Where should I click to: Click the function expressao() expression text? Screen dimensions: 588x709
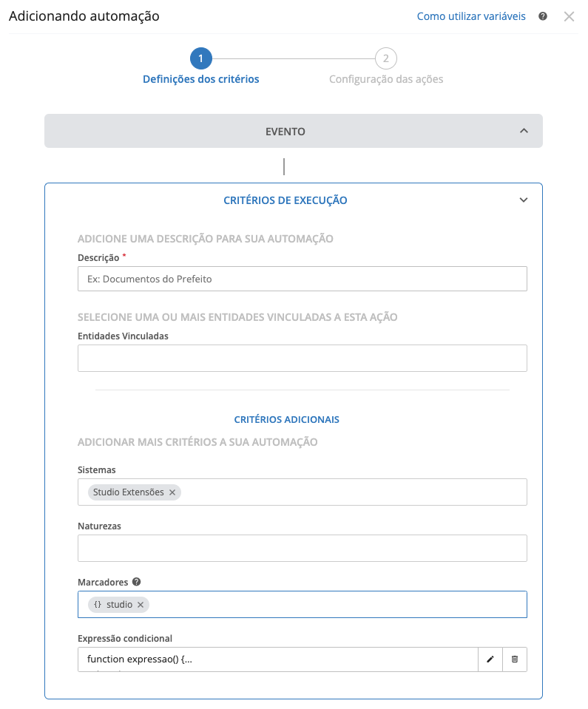(139, 659)
